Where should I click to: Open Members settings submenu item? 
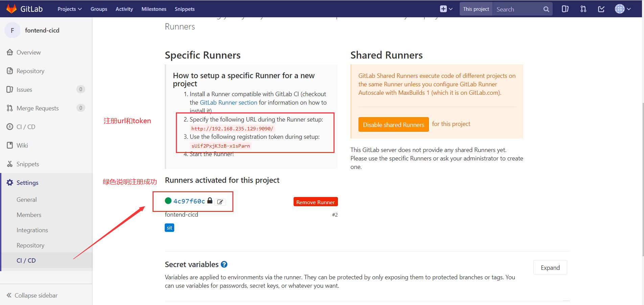29,215
